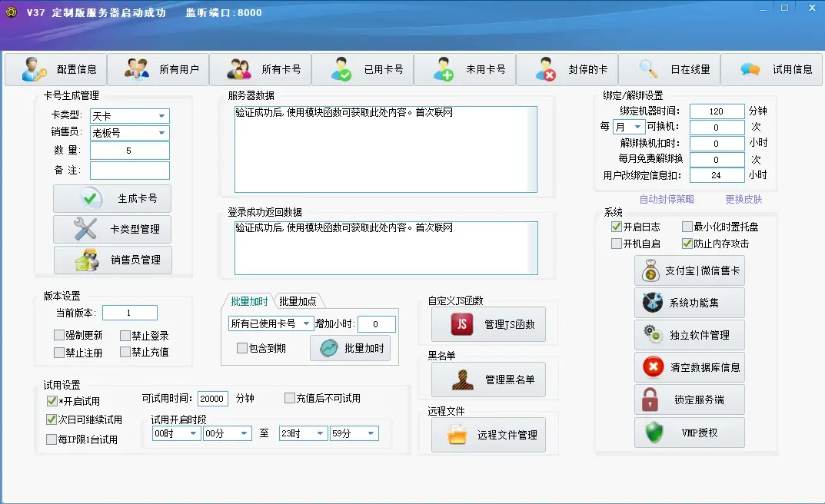Disable the 开启日志 checkbox

(616, 227)
